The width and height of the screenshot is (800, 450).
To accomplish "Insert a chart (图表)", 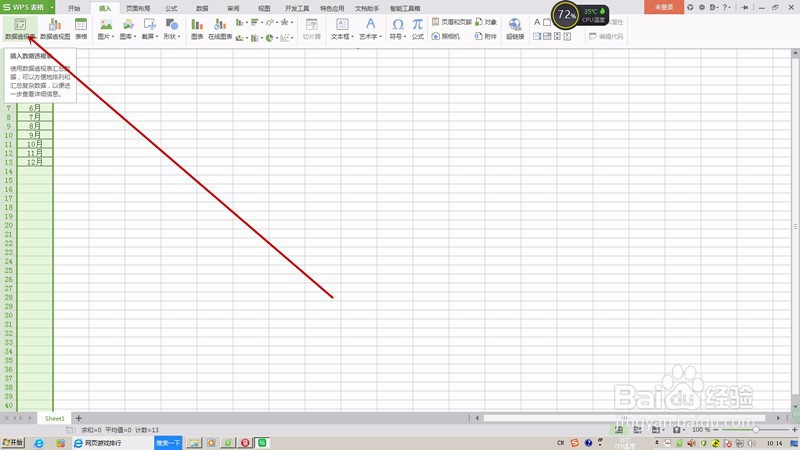I will pyautogui.click(x=197, y=29).
